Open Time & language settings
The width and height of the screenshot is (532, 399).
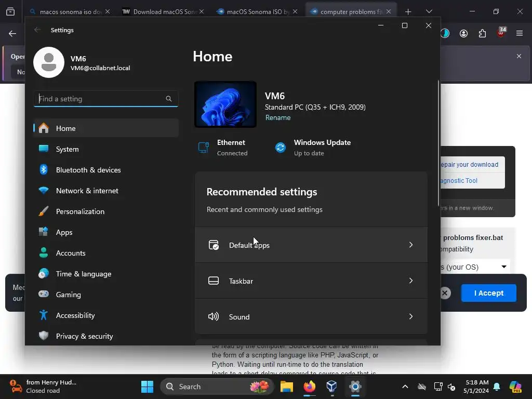coord(106,274)
